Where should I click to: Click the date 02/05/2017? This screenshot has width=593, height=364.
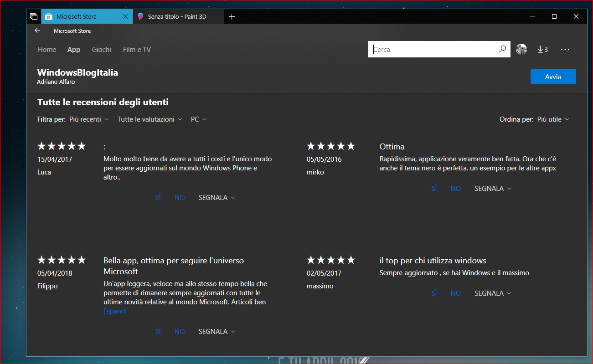click(x=324, y=273)
